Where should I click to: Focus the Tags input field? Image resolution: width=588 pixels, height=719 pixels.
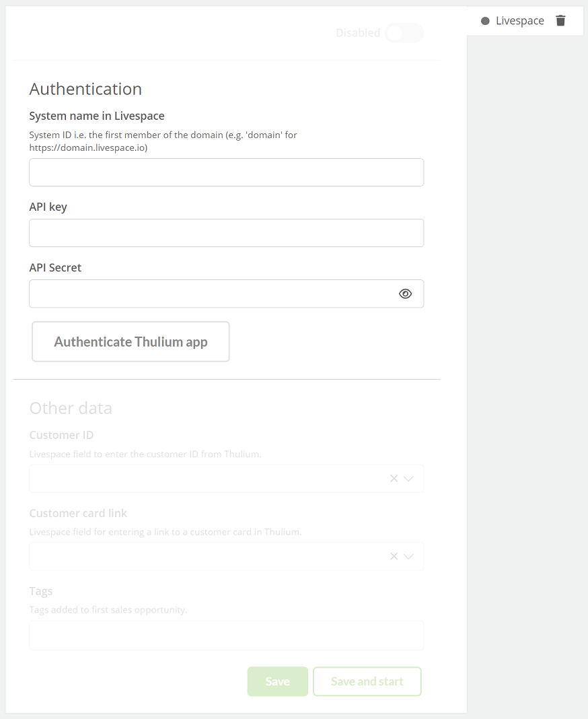227,635
